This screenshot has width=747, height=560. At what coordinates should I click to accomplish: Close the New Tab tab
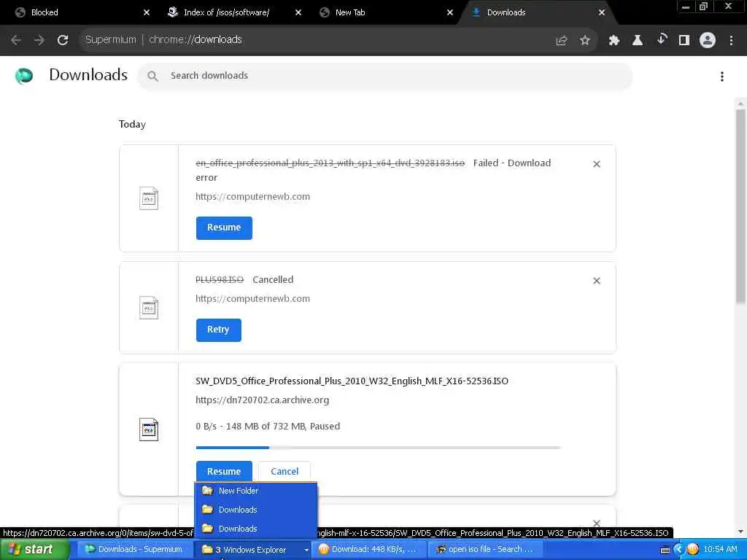(x=449, y=12)
